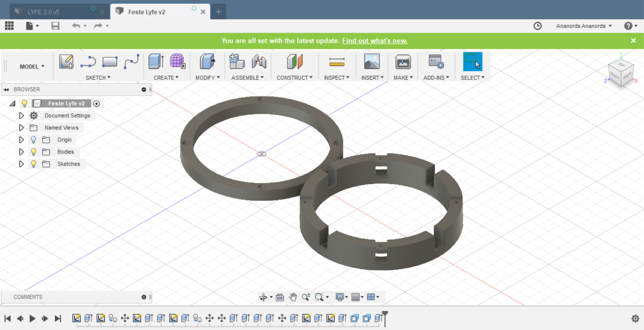Save the current design
Screen dimensions: 644x330
(55, 26)
